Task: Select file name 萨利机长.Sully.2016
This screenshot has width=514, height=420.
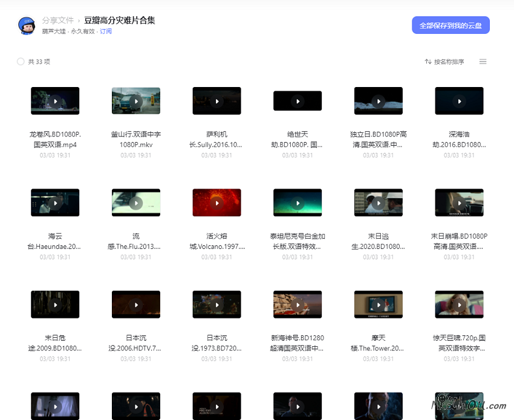Action: tap(216, 139)
